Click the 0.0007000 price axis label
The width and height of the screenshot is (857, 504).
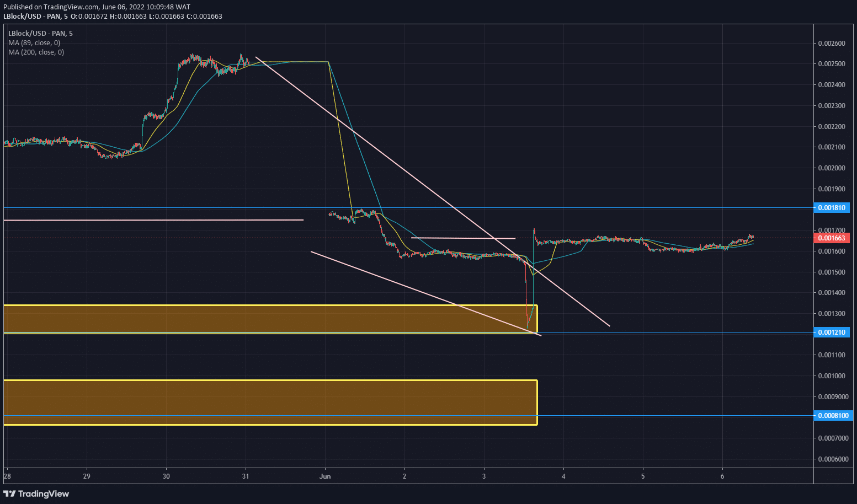tap(833, 438)
